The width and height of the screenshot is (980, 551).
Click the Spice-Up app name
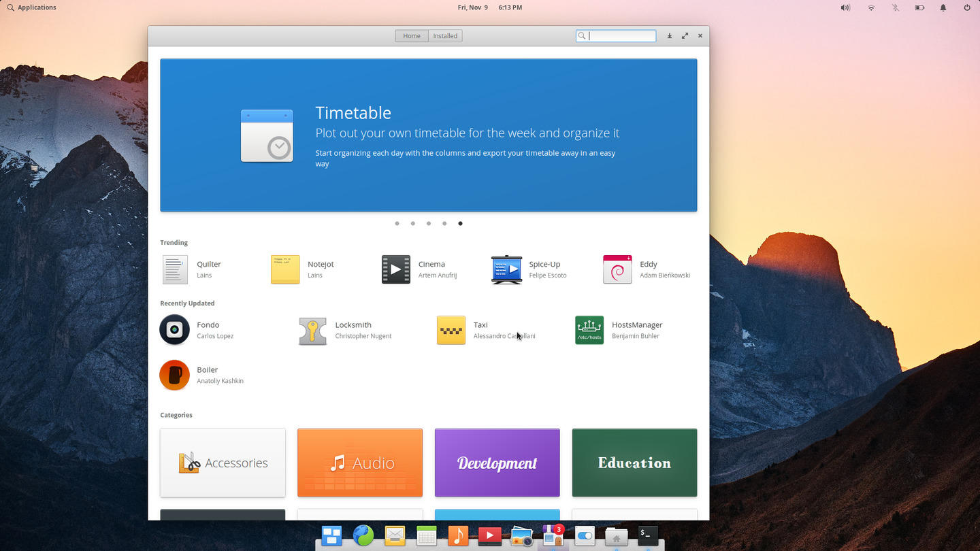coord(544,264)
